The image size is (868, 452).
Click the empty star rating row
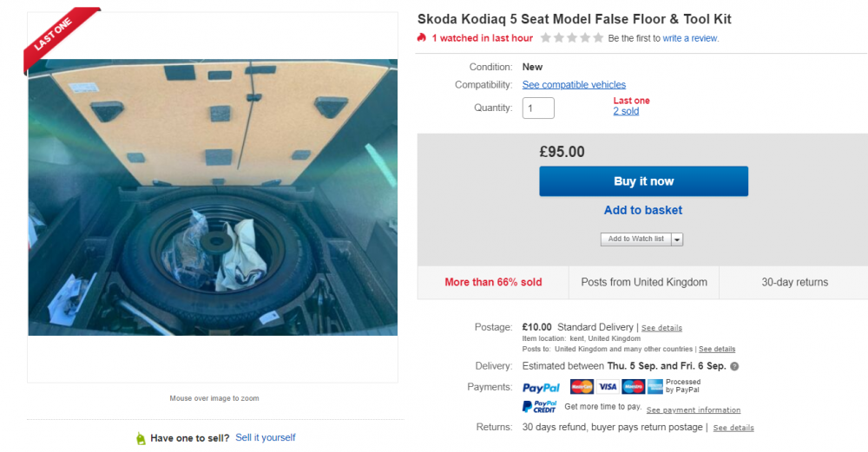(572, 37)
